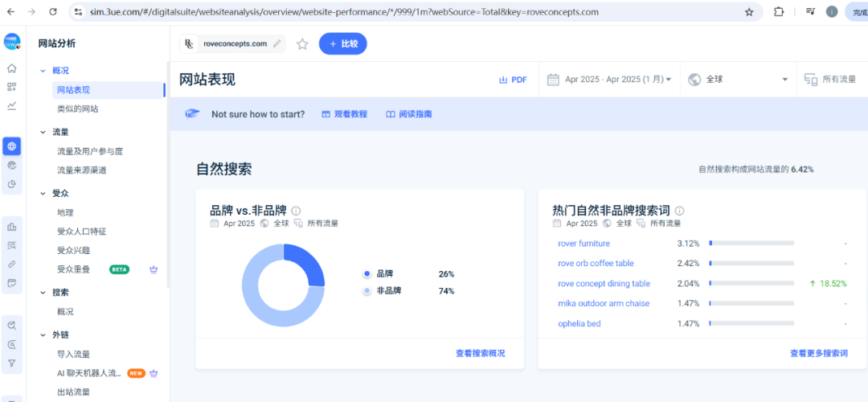Open the chain link icon in left rail
The height and width of the screenshot is (402, 868).
tap(11, 265)
